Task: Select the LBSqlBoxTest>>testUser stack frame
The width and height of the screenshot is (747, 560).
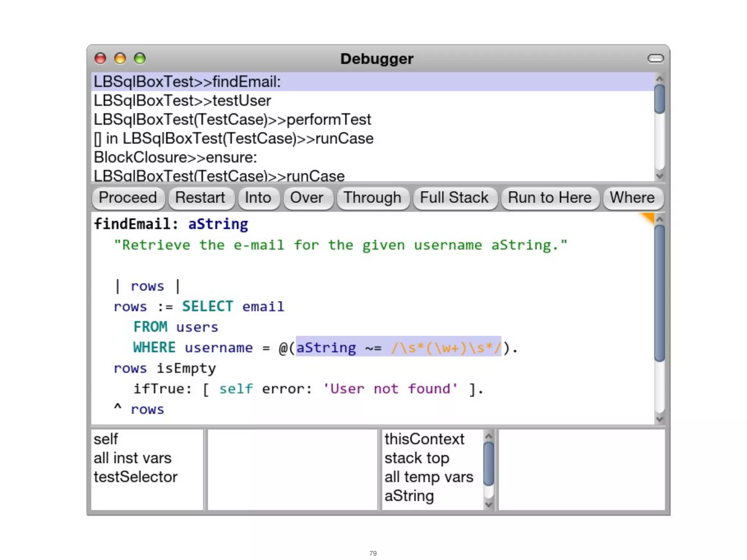Action: coord(182,101)
